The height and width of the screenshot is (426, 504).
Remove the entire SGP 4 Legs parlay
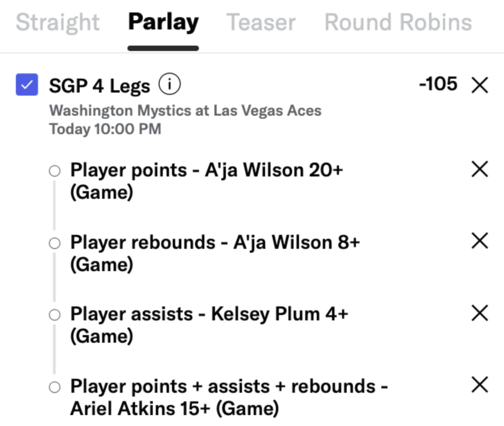[480, 85]
